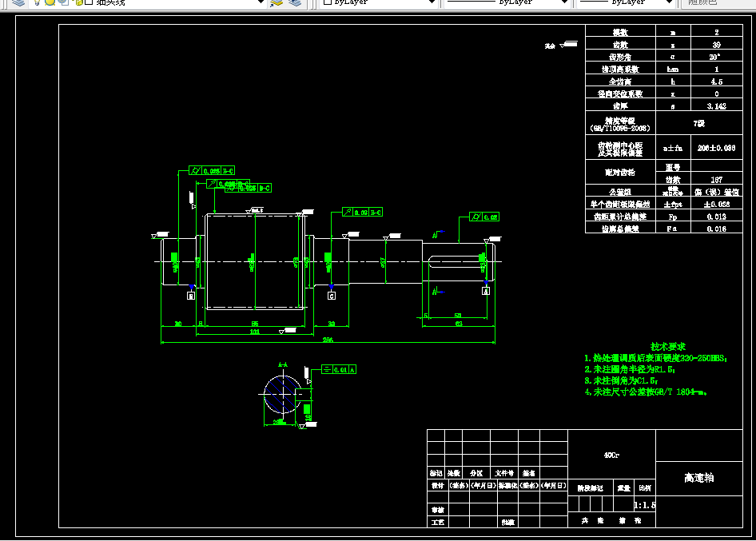This screenshot has height=541, width=756.
Task: Select requirement line 2 about R1.5 fillets
Action: [630, 369]
